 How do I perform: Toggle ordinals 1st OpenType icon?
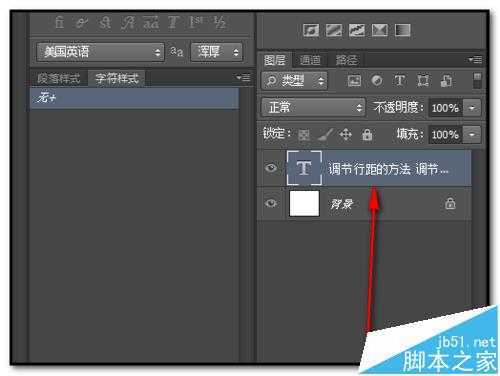pos(196,22)
